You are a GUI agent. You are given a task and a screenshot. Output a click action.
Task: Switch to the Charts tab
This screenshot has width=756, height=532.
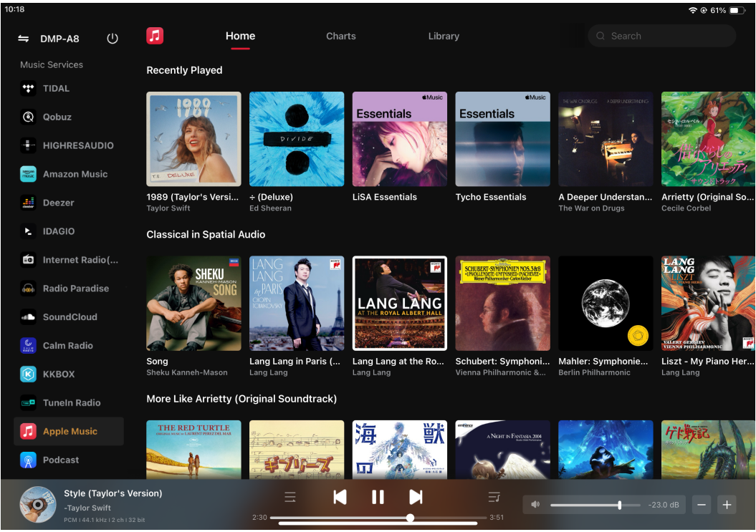[x=341, y=36]
